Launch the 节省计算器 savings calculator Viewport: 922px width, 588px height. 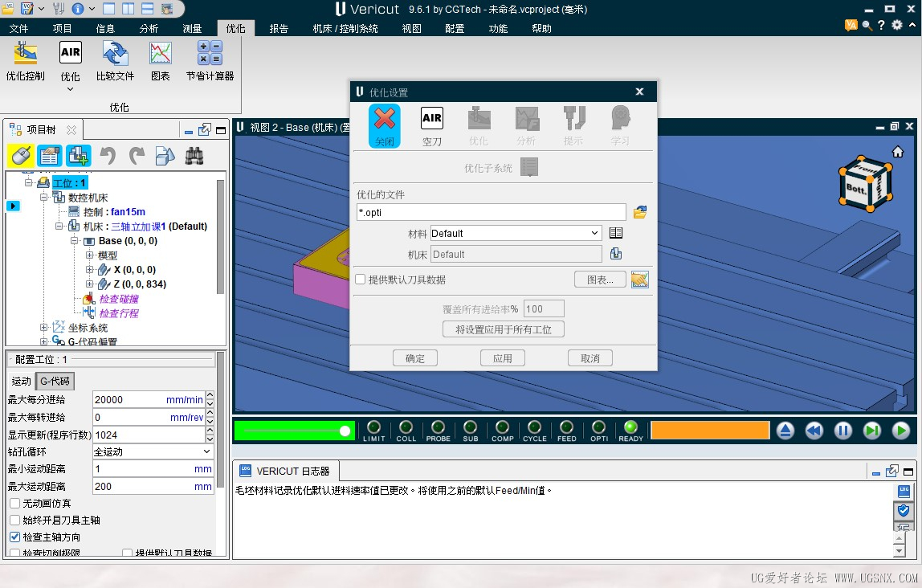pos(210,61)
